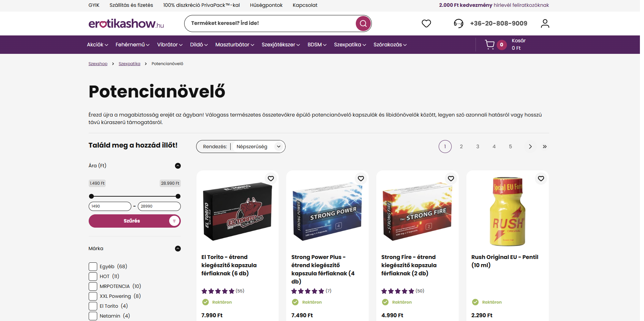Expand the Fehérnemű menu
Viewport: 644px width, 321px height.
pos(132,45)
